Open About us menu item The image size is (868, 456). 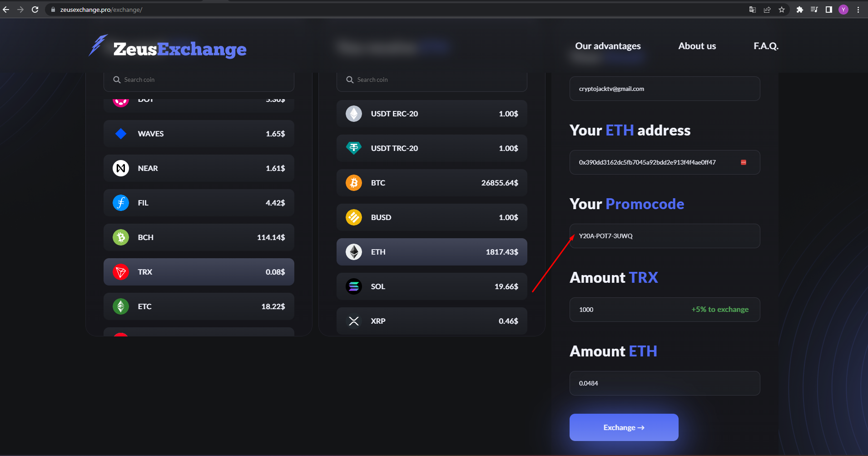point(697,46)
